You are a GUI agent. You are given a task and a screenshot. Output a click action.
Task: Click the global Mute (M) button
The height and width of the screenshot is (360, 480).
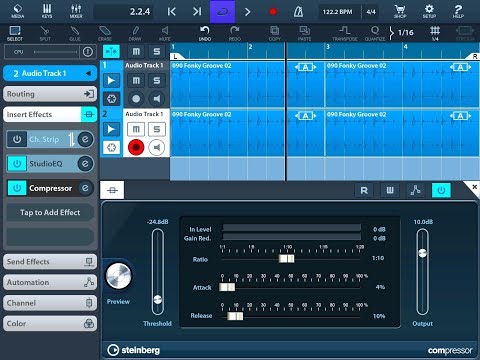pos(136,52)
